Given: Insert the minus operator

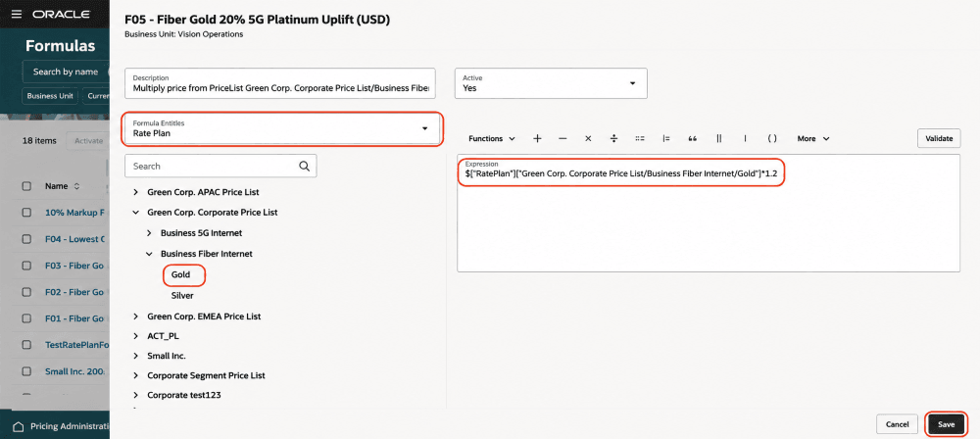Looking at the screenshot, I should pyautogui.click(x=563, y=139).
